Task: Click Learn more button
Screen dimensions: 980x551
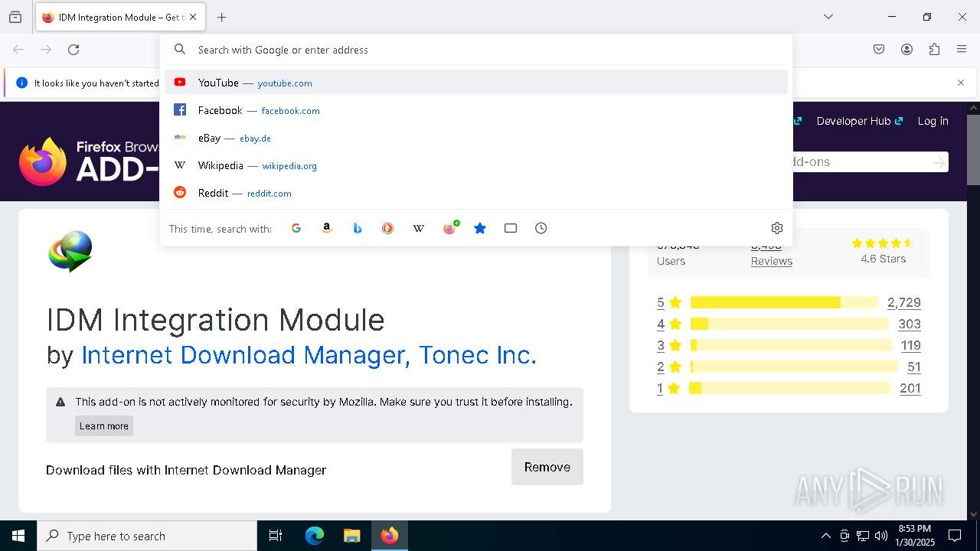Action: click(x=104, y=426)
